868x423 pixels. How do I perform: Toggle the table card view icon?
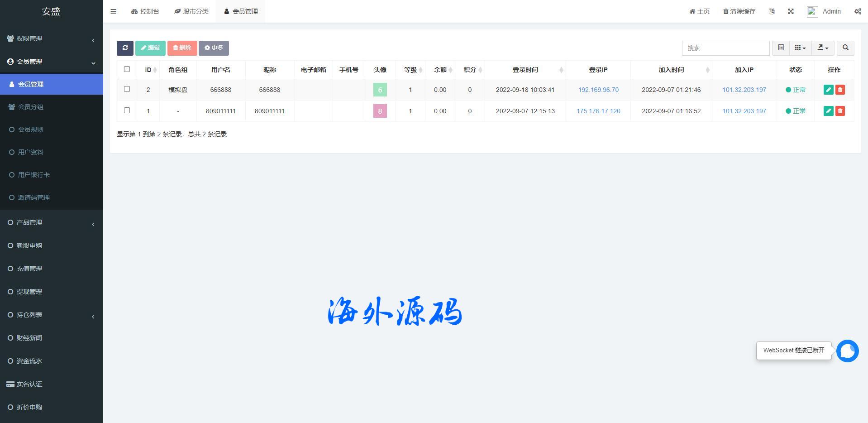coord(781,48)
